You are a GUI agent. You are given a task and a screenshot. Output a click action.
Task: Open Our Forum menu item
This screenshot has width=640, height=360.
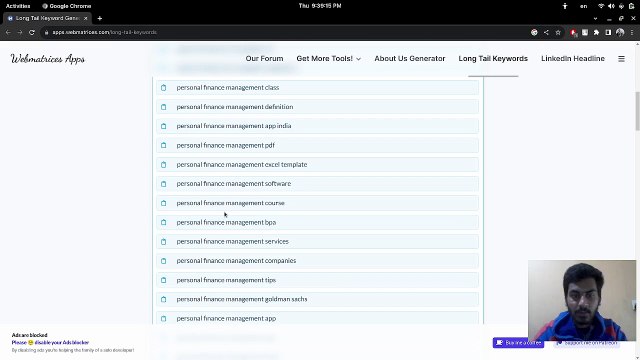[264, 59]
